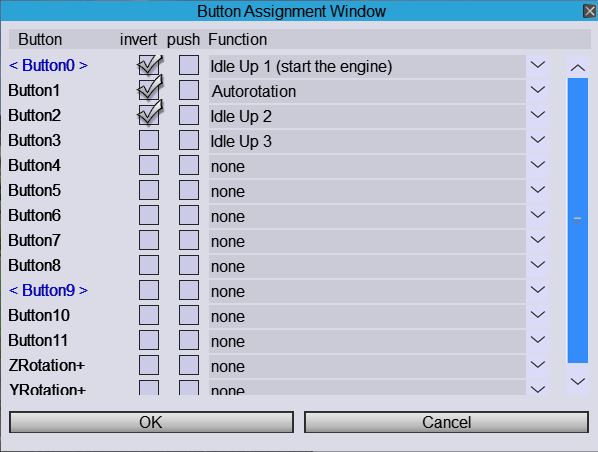Click the Cancel button
The width and height of the screenshot is (598, 452).
point(446,422)
